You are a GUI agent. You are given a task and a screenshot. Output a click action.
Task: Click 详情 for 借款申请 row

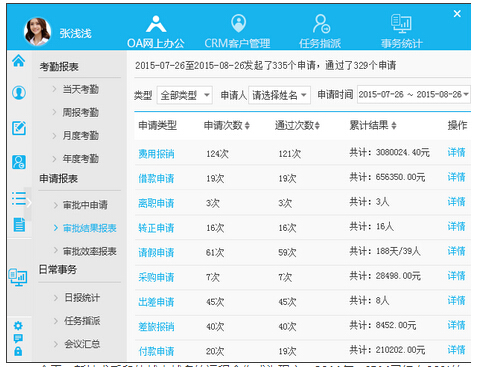pos(456,177)
